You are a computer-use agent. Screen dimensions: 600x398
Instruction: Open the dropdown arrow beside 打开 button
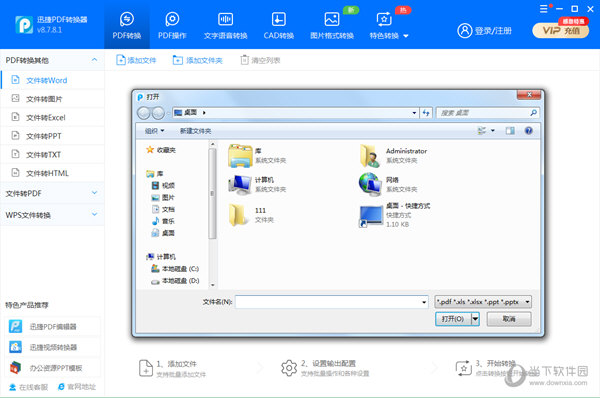coord(475,319)
